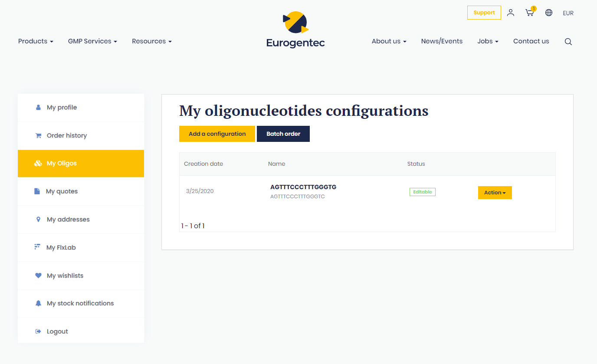Click the Editable status badge
The image size is (597, 364).
coord(423,192)
